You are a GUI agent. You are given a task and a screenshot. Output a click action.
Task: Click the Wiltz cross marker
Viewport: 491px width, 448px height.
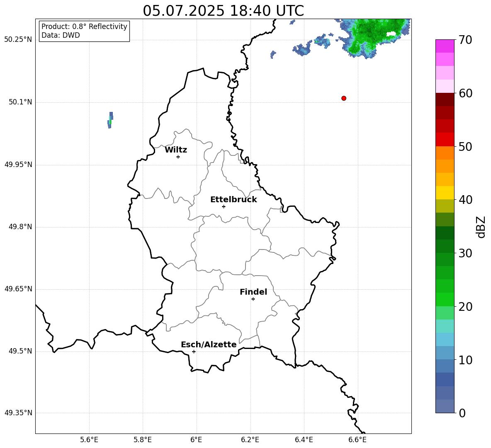[178, 157]
